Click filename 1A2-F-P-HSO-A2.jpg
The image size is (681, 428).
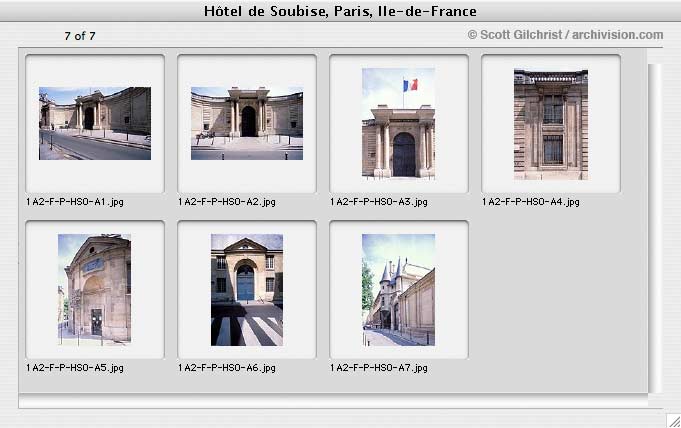click(x=227, y=202)
